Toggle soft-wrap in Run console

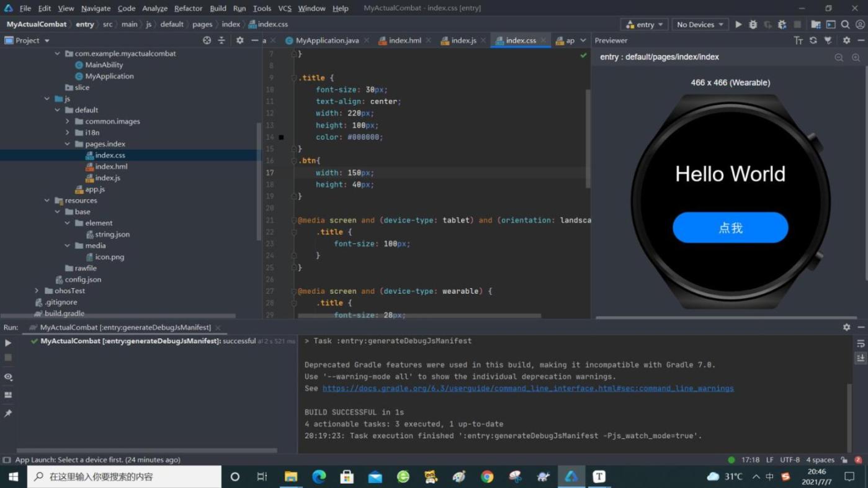click(x=860, y=343)
